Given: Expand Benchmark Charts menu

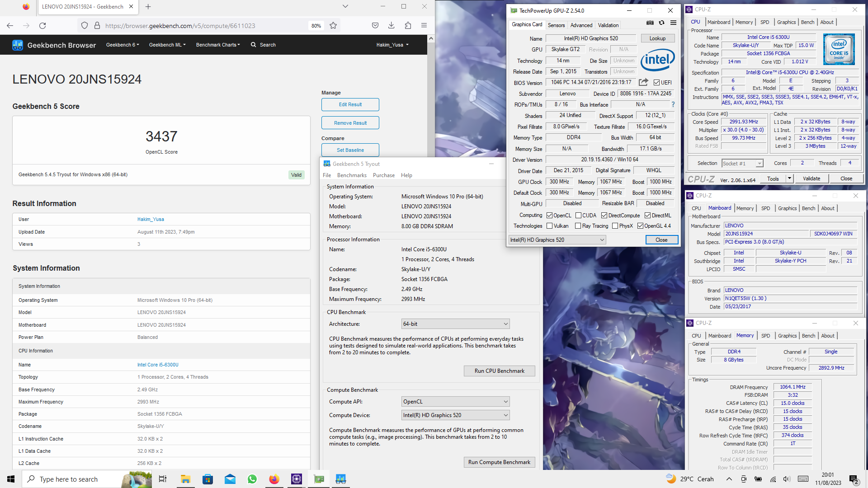Looking at the screenshot, I should pyautogui.click(x=218, y=45).
